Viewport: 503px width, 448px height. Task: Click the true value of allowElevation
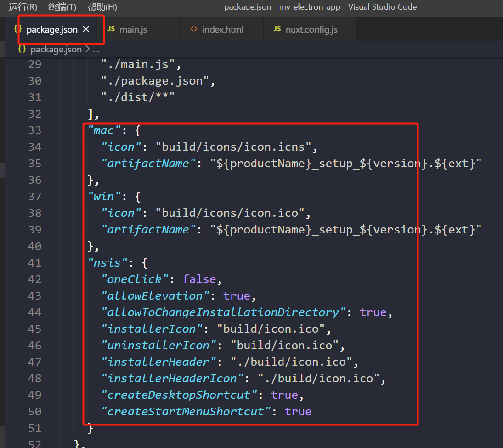coord(237,296)
